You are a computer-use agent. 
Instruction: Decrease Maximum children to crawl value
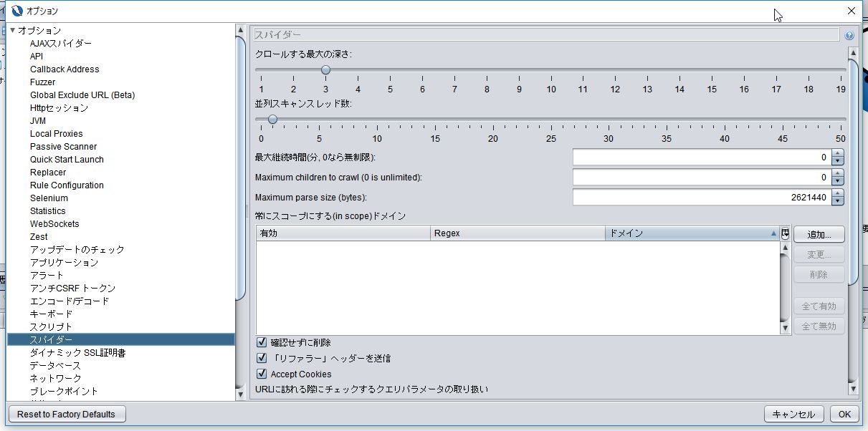tap(837, 181)
